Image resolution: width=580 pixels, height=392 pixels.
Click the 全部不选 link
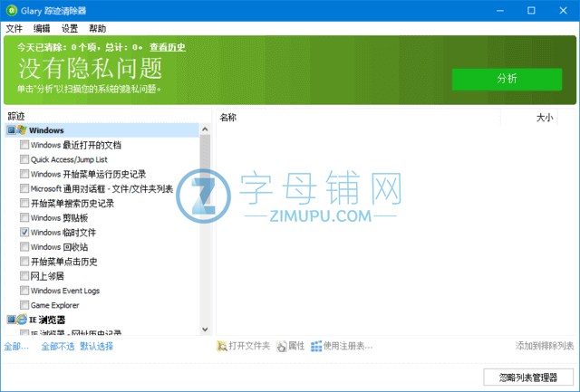(x=58, y=346)
